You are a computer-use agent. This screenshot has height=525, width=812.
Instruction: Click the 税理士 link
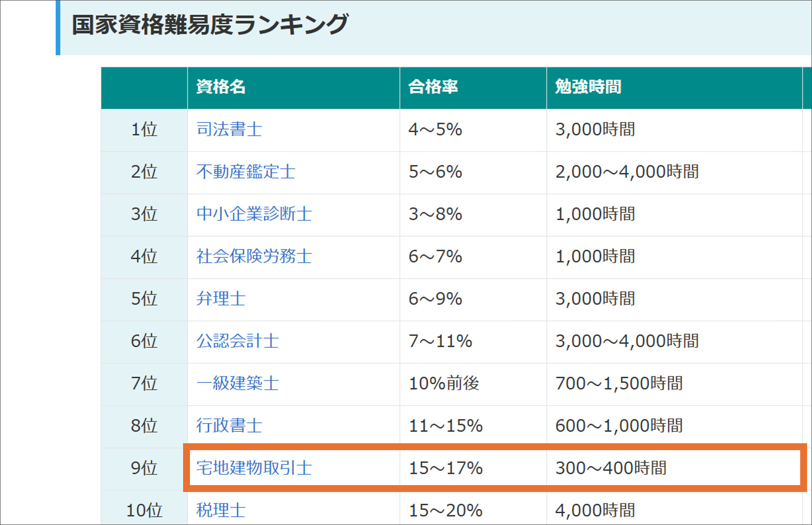tap(221, 510)
